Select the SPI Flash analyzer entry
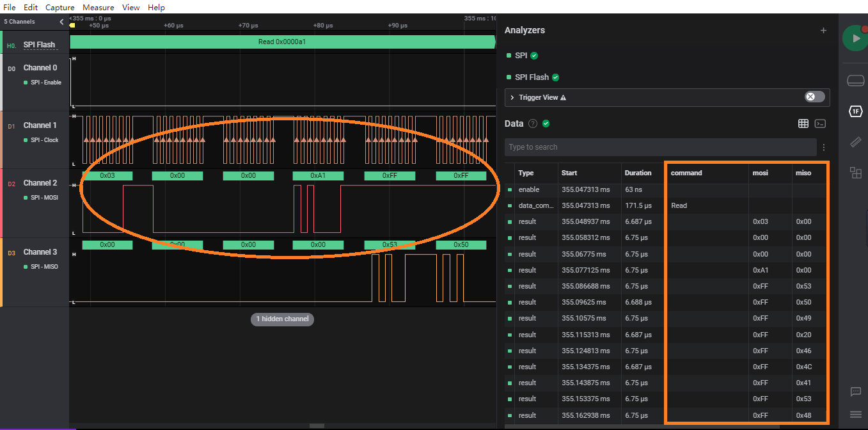The image size is (868, 430). 532,77
